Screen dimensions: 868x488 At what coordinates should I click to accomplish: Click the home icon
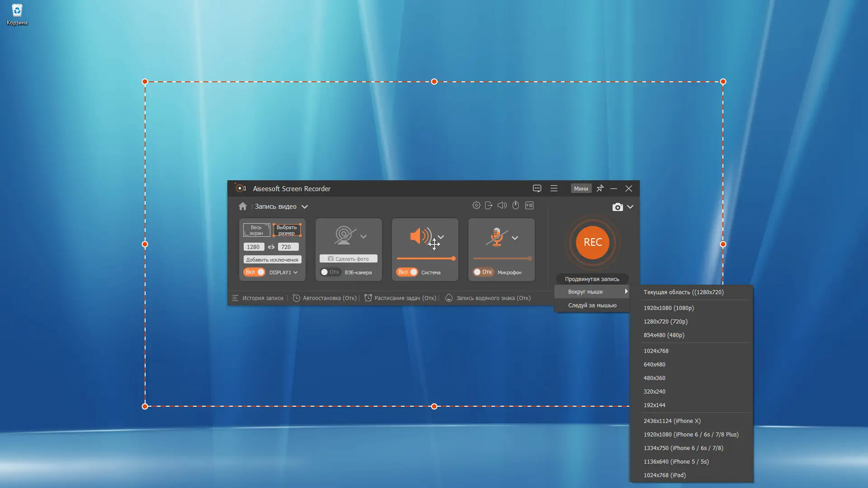coord(243,206)
